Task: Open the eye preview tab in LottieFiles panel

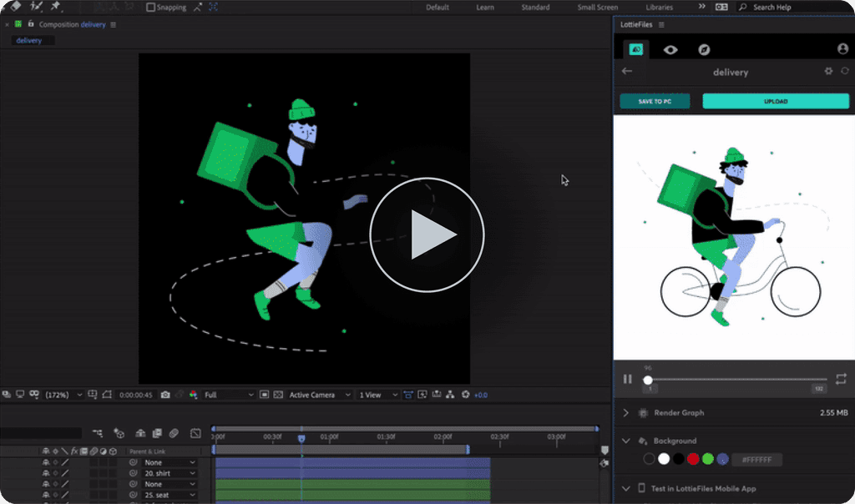Action: pyautogui.click(x=670, y=48)
